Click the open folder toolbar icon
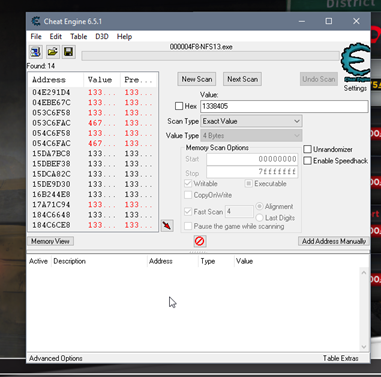381x377 pixels. 52,52
